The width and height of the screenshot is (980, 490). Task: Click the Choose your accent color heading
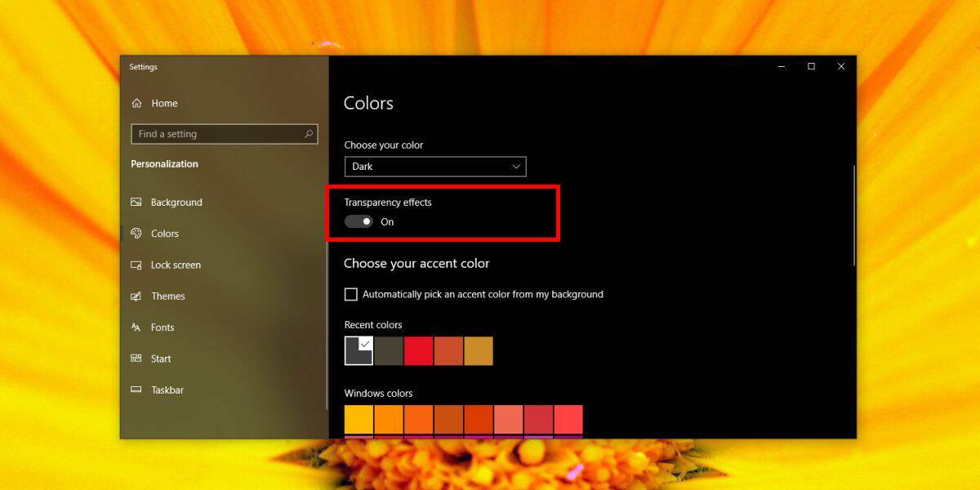[x=416, y=264]
